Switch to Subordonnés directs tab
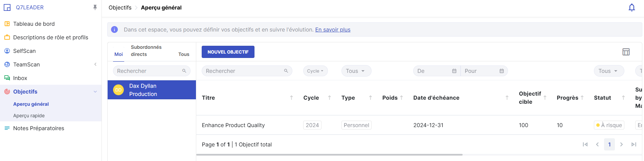The height and width of the screenshot is (161, 644). click(146, 51)
